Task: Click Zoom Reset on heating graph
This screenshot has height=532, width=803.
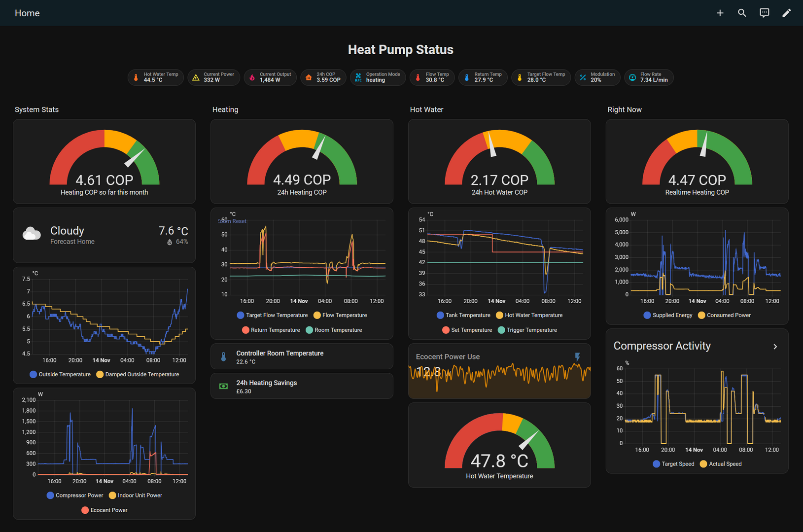Action: [x=233, y=221]
